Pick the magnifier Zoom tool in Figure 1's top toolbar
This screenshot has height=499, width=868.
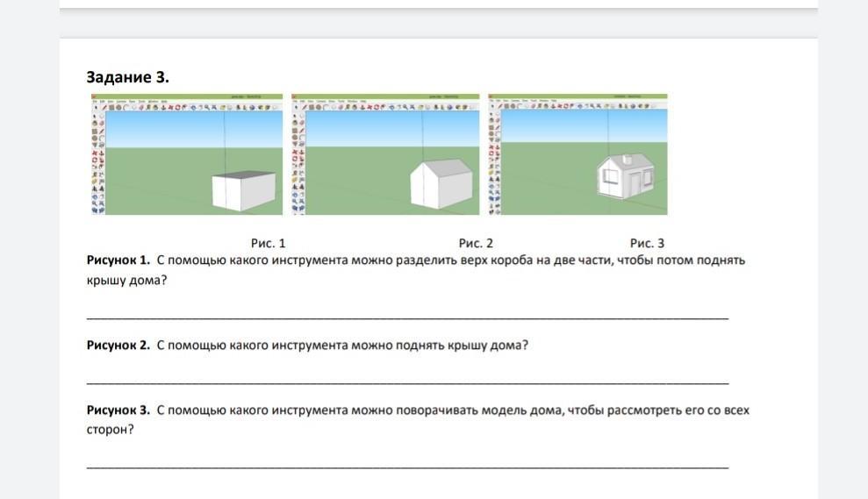pos(207,107)
